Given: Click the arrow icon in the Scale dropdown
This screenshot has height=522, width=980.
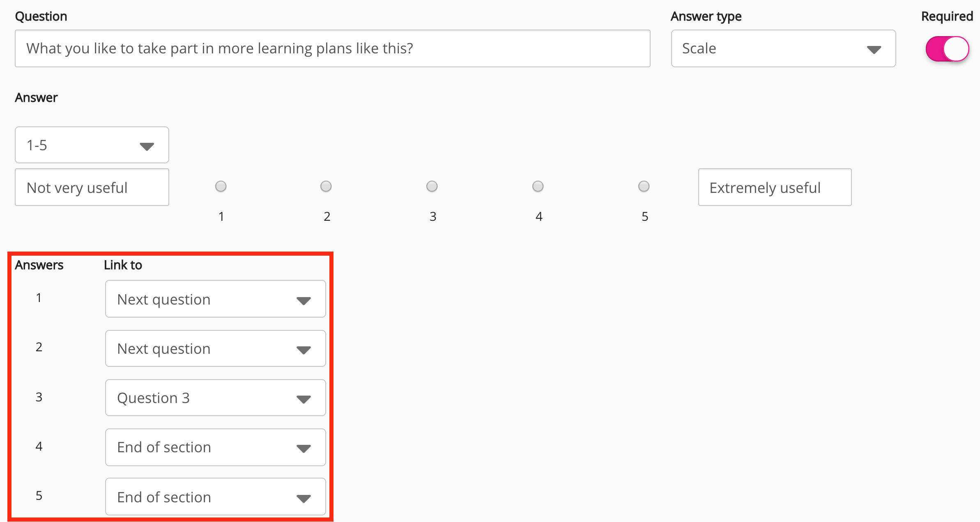Looking at the screenshot, I should tap(874, 50).
